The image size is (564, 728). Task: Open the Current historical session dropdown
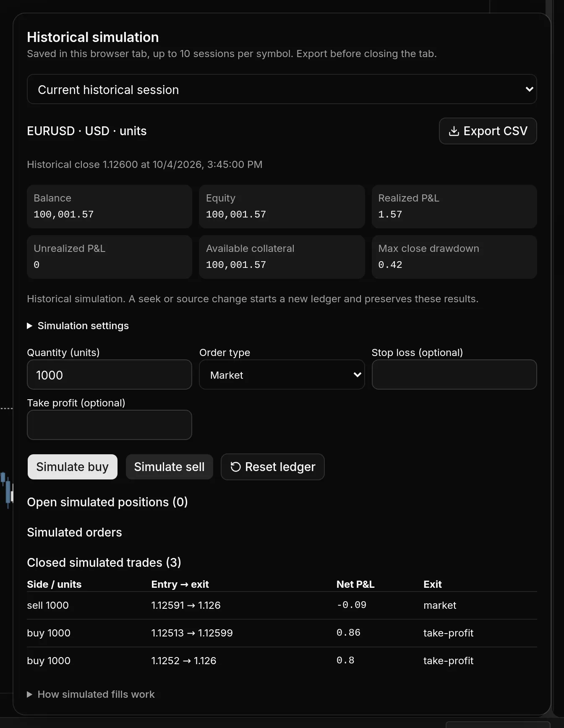pyautogui.click(x=282, y=89)
